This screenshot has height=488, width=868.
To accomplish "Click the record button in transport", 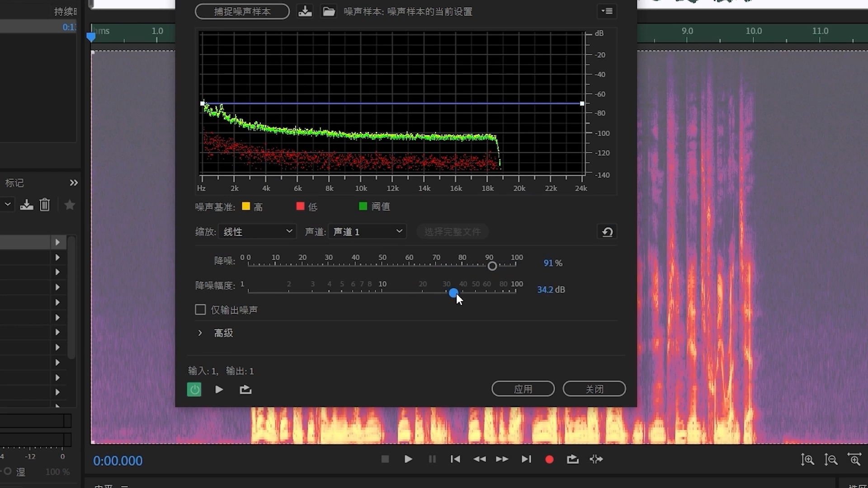I will click(x=549, y=460).
